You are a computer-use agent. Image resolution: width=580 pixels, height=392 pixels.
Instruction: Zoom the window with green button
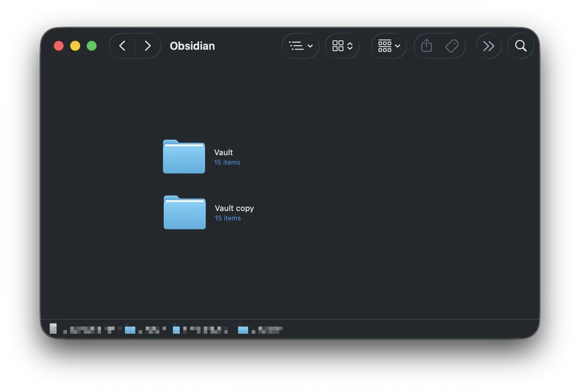pyautogui.click(x=91, y=46)
